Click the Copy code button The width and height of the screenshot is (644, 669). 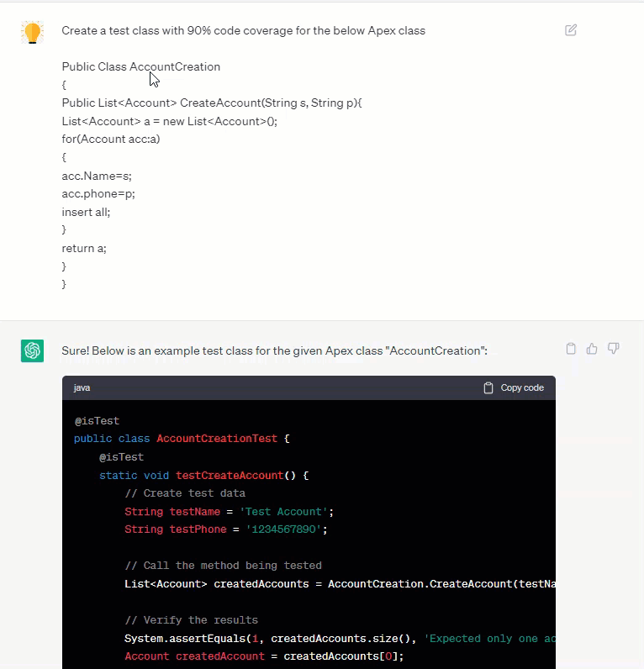(x=514, y=387)
